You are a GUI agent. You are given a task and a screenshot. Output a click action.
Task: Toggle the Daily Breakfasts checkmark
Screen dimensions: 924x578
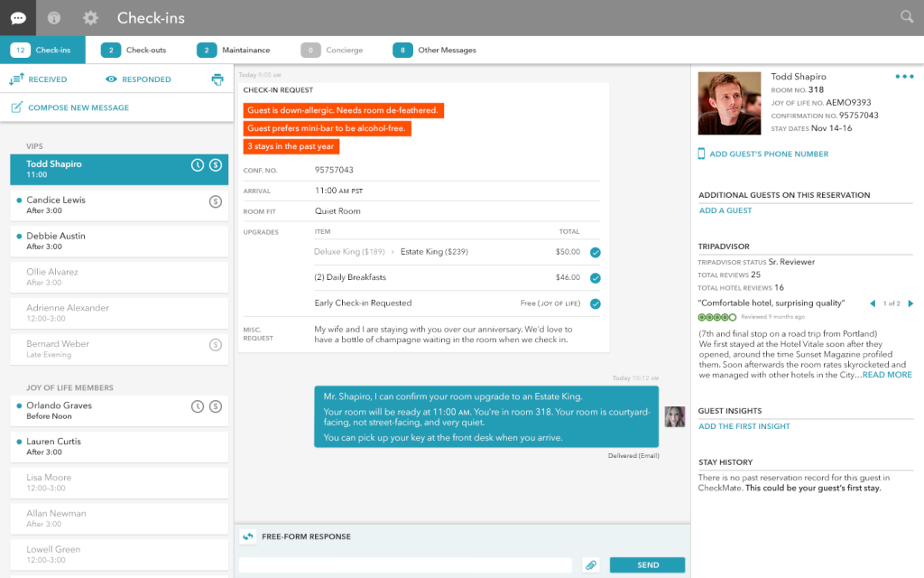(x=595, y=278)
